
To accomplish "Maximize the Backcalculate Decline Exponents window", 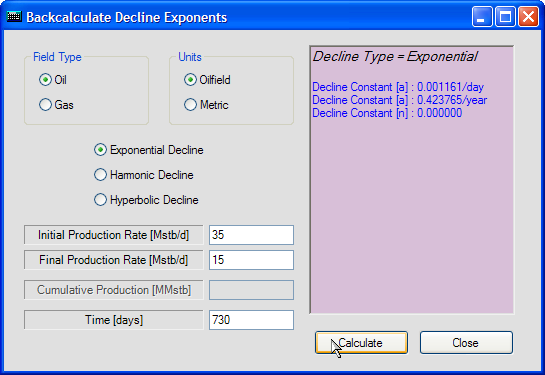I will point(505,17).
